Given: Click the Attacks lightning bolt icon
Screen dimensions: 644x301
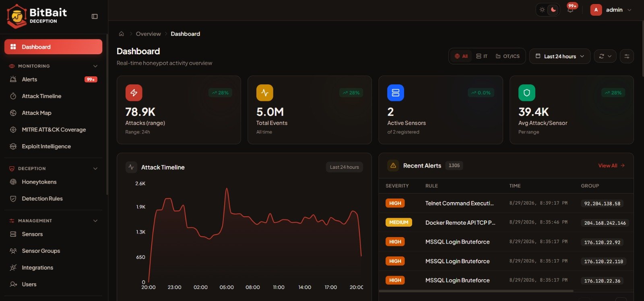Looking at the screenshot, I should click(134, 93).
